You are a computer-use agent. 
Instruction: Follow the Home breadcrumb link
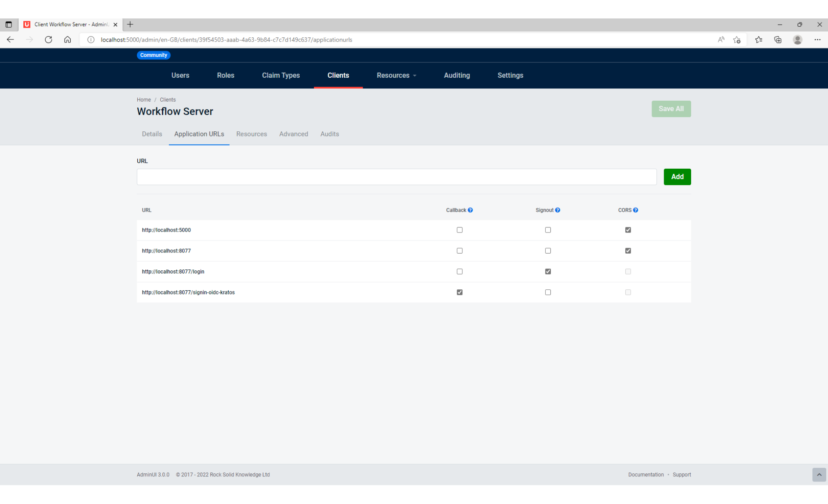click(x=144, y=100)
